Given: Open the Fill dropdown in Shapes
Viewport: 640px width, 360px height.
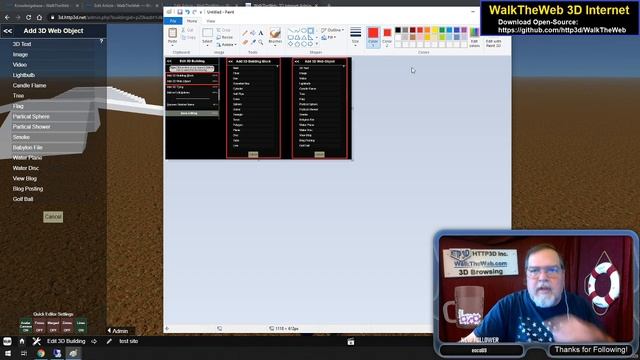Looking at the screenshot, I should coord(329,37).
